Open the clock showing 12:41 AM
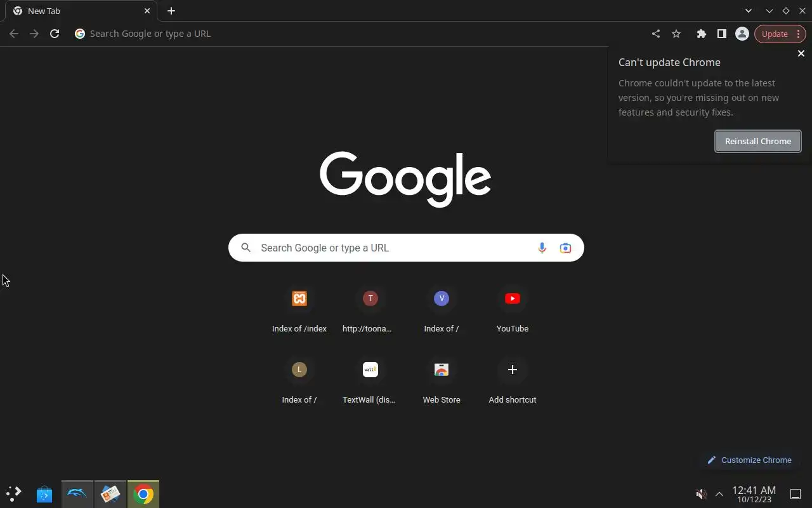This screenshot has width=812, height=508. pyautogui.click(x=754, y=494)
